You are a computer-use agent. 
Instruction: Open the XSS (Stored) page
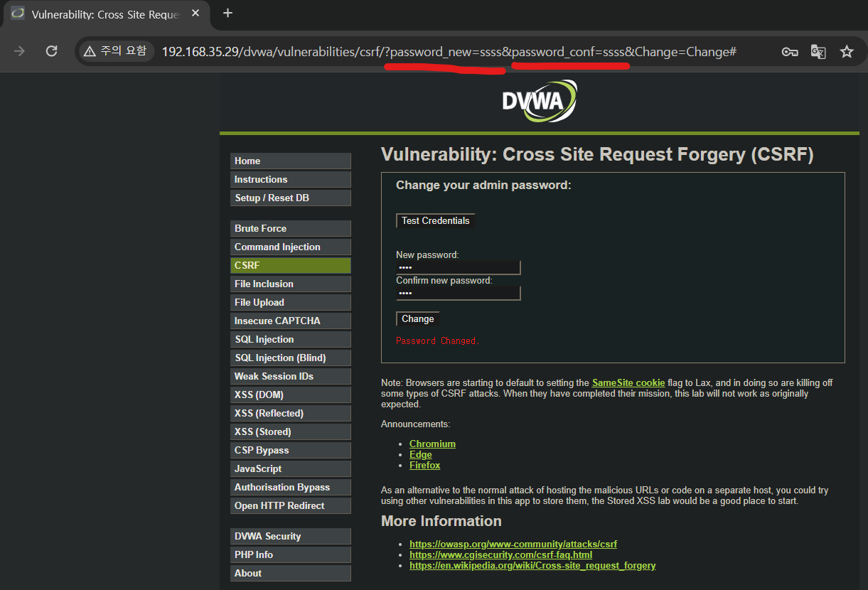(290, 432)
